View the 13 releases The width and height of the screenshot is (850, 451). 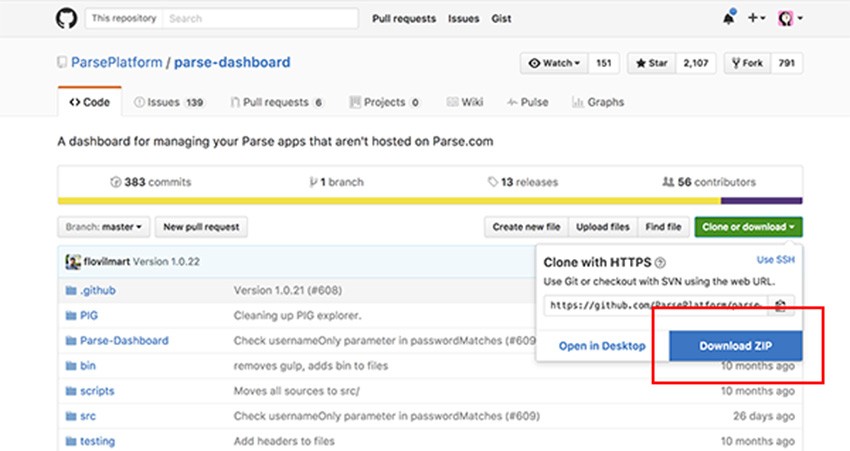523,182
